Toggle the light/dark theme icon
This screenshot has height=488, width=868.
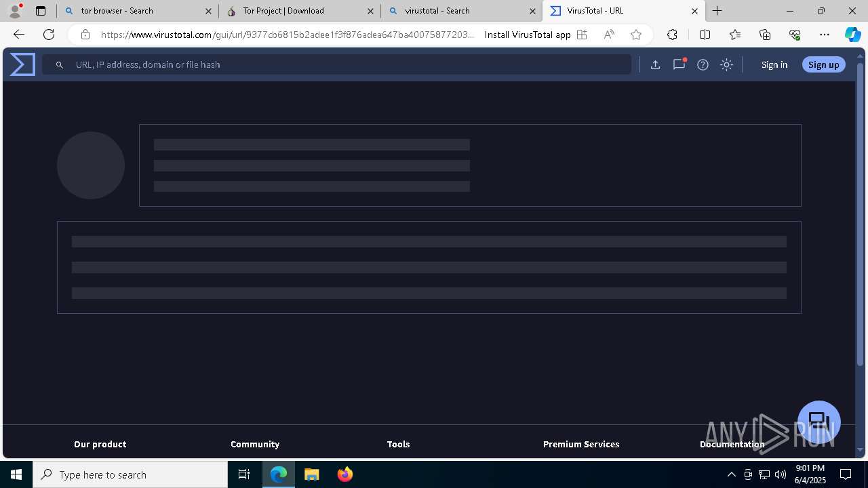pyautogui.click(x=726, y=64)
